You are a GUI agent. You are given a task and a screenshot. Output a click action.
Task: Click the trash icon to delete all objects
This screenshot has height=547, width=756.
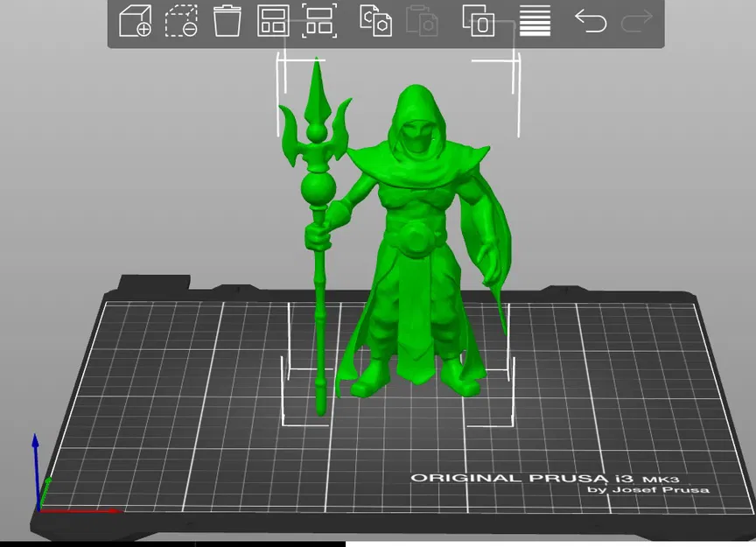(x=227, y=22)
